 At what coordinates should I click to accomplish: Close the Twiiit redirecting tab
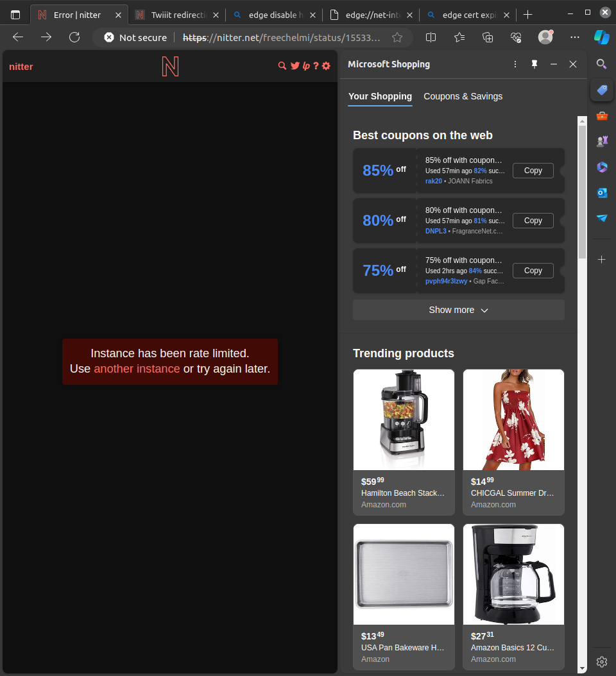(x=216, y=15)
